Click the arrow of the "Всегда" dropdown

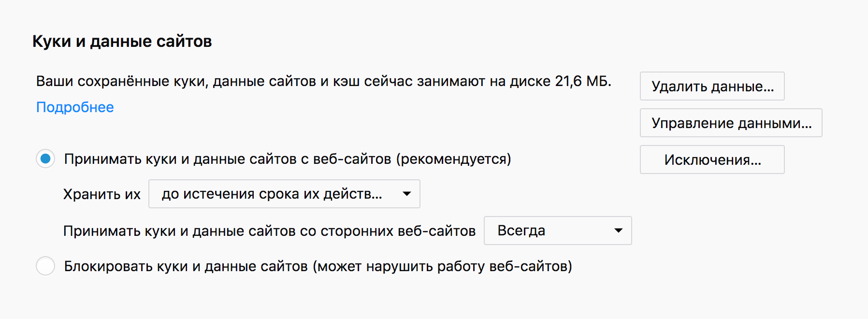(x=618, y=231)
